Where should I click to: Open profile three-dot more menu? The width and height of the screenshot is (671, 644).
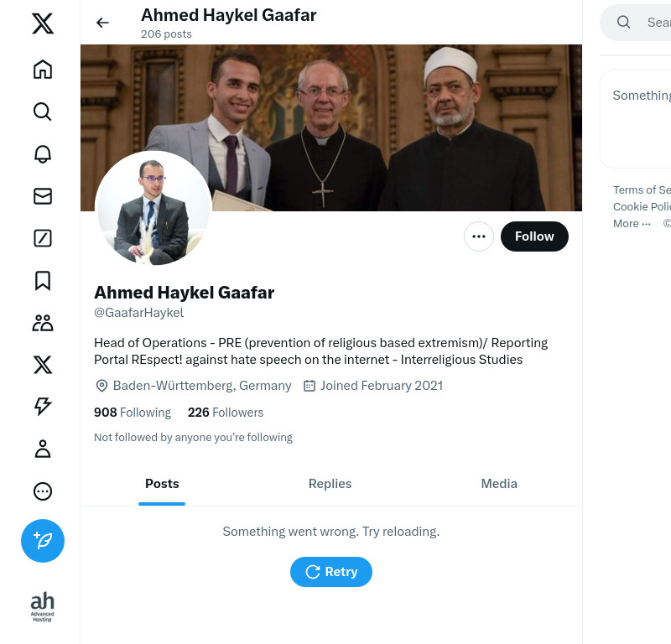click(x=479, y=236)
